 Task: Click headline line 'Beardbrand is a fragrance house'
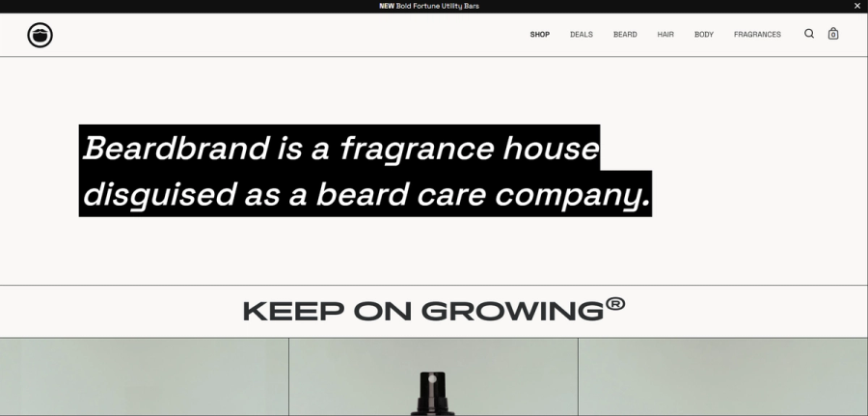click(339, 149)
